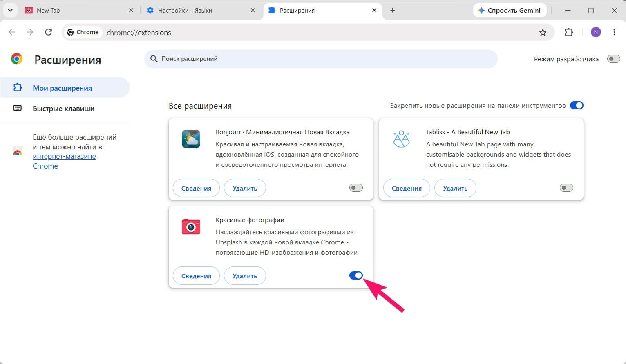
Task: Open the Extensions puzzle icon in toolbar
Action: (569, 32)
